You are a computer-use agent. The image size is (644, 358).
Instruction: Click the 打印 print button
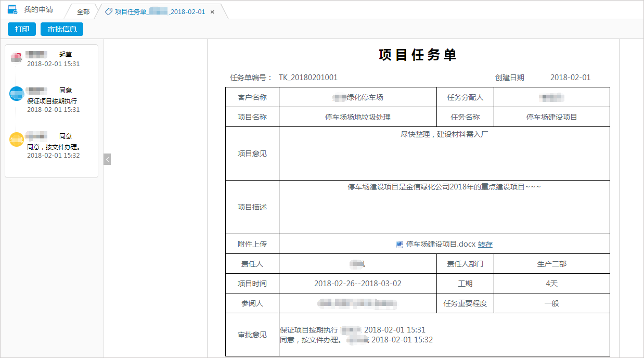point(21,29)
